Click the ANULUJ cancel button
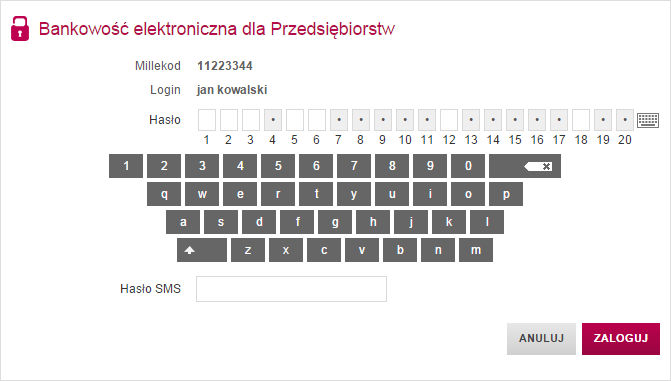 [541, 339]
